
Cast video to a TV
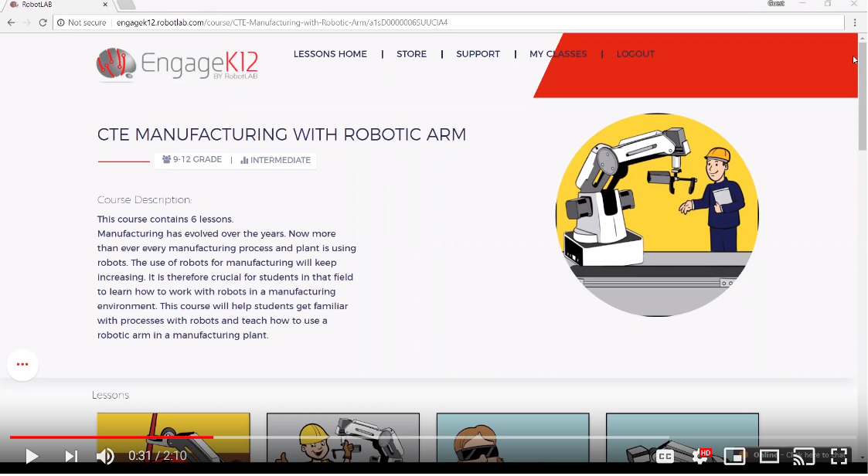pyautogui.click(x=804, y=457)
